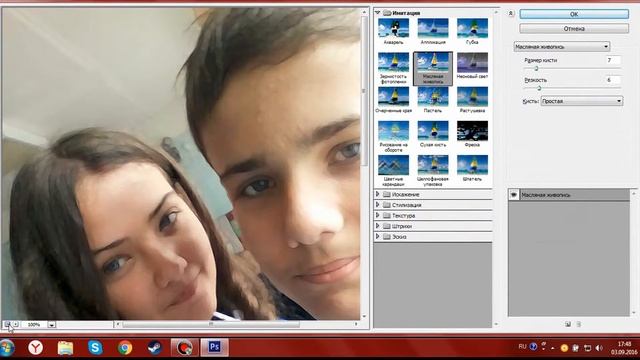Select the Сухая кисть filter thumbnail

(433, 131)
